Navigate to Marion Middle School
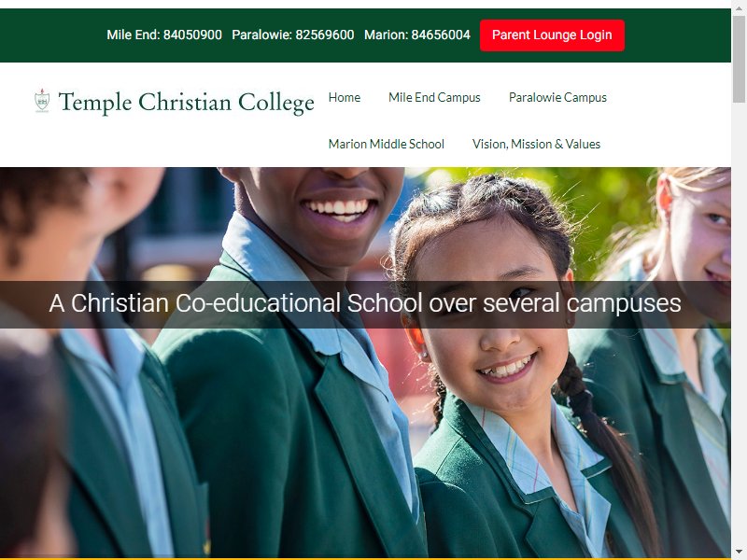This screenshot has width=747, height=560. pos(387,144)
